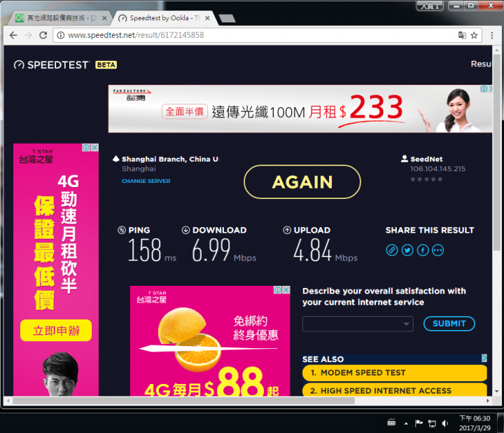Click the address bar URL field
This screenshot has height=433, width=504.
(257, 35)
